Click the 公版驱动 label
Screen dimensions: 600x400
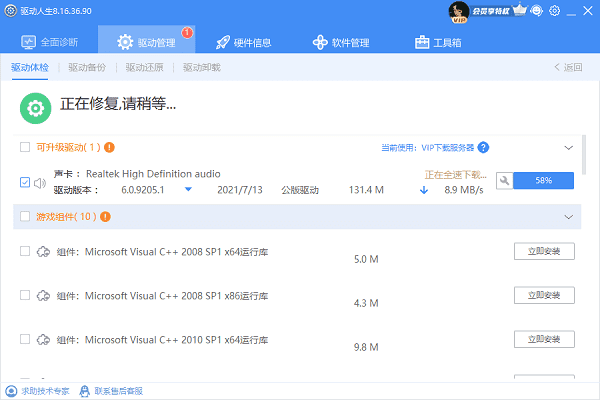pos(300,190)
